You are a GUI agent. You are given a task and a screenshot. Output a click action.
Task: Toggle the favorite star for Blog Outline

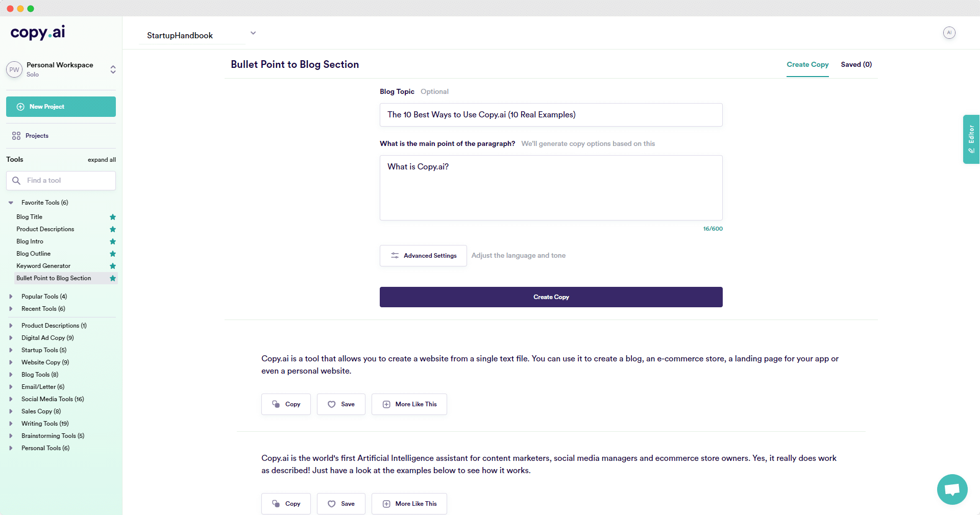tap(113, 254)
